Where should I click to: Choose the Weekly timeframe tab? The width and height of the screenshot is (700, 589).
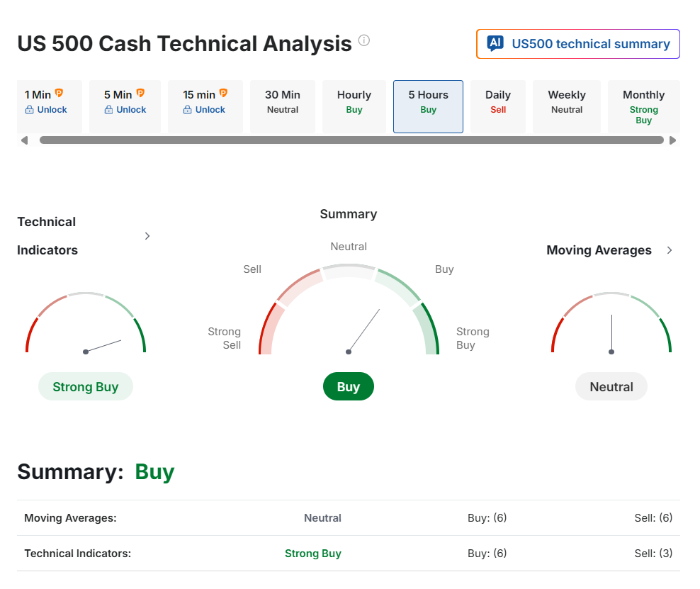567,102
